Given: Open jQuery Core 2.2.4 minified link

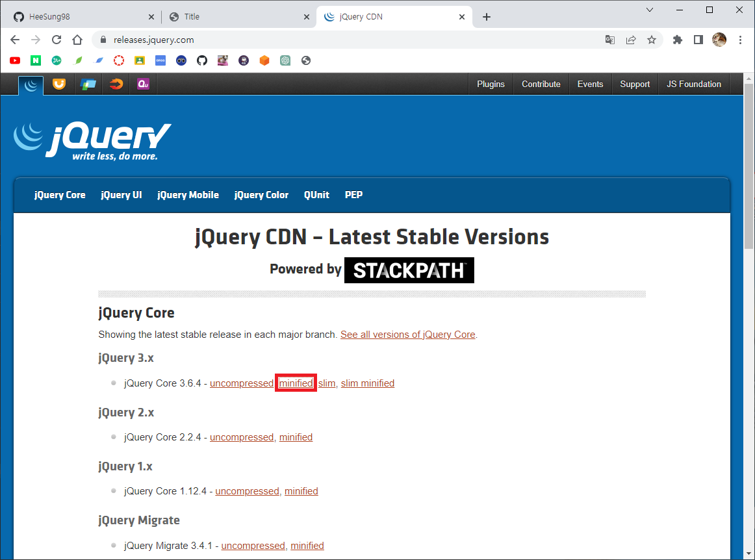Looking at the screenshot, I should pos(296,437).
